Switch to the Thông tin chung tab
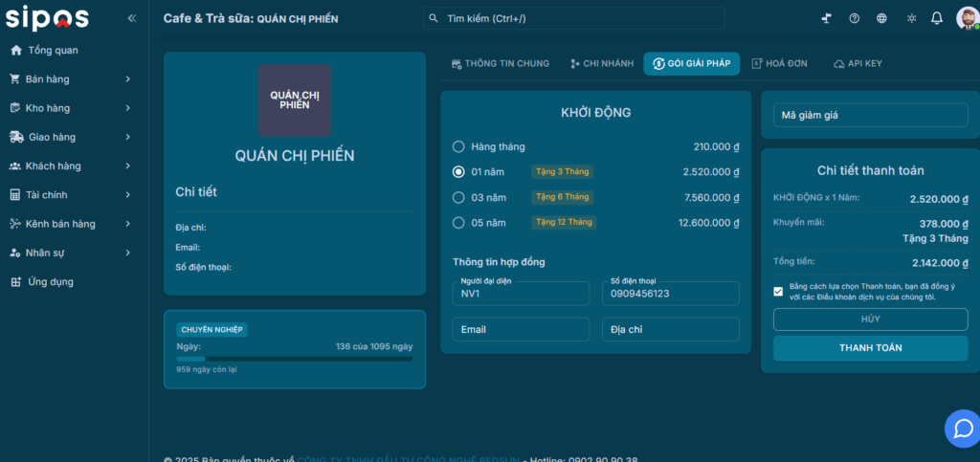This screenshot has width=980, height=462. click(x=500, y=63)
